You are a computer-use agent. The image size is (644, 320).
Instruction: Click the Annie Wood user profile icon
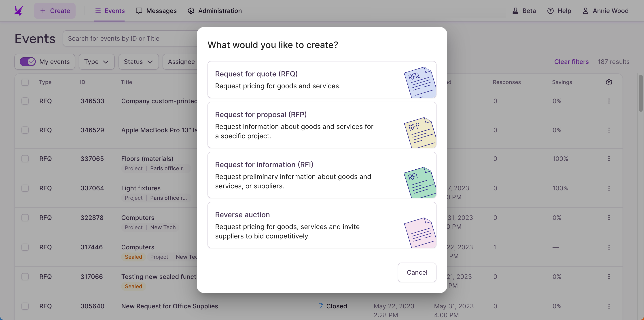click(x=585, y=11)
